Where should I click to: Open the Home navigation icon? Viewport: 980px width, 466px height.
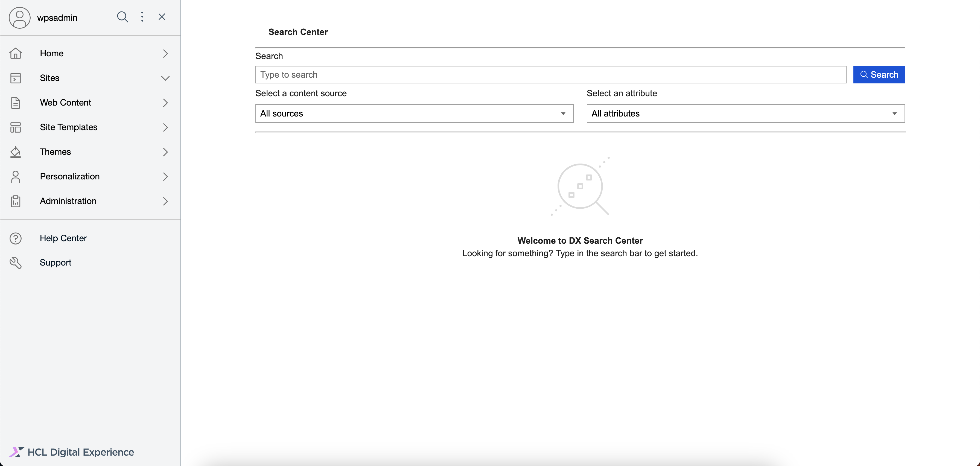16,53
